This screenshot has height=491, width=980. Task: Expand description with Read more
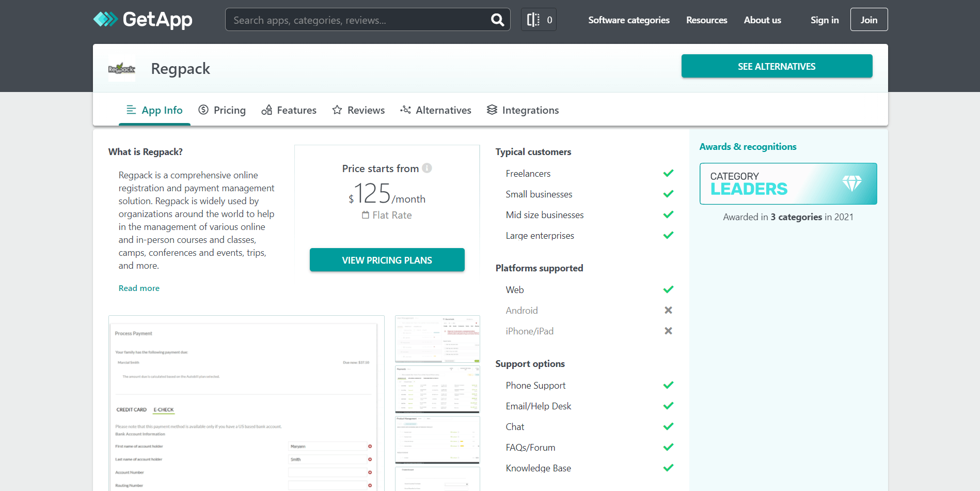click(x=139, y=288)
